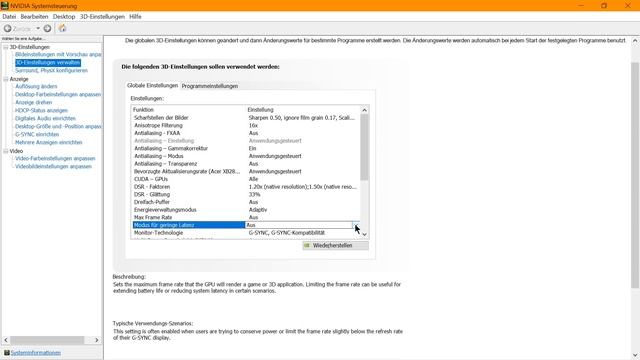Open Bildeinstellungen mit Vorschau anpassen
This screenshot has height=360, width=640.
click(x=58, y=54)
